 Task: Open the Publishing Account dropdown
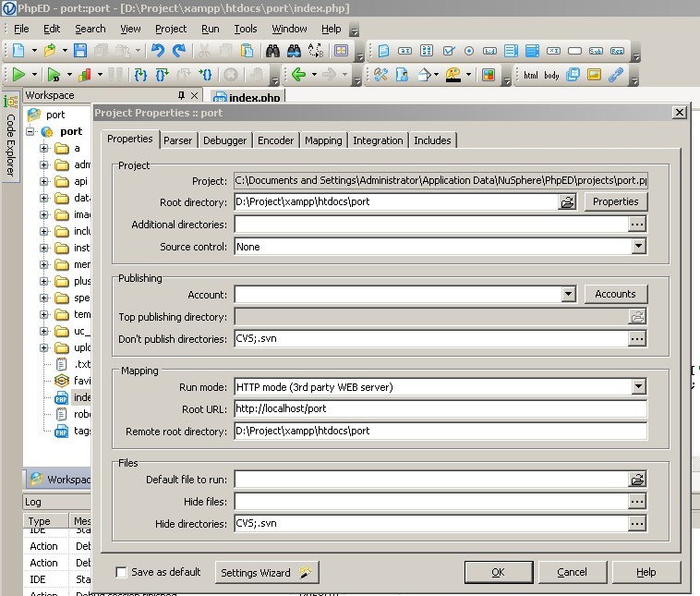(x=568, y=294)
